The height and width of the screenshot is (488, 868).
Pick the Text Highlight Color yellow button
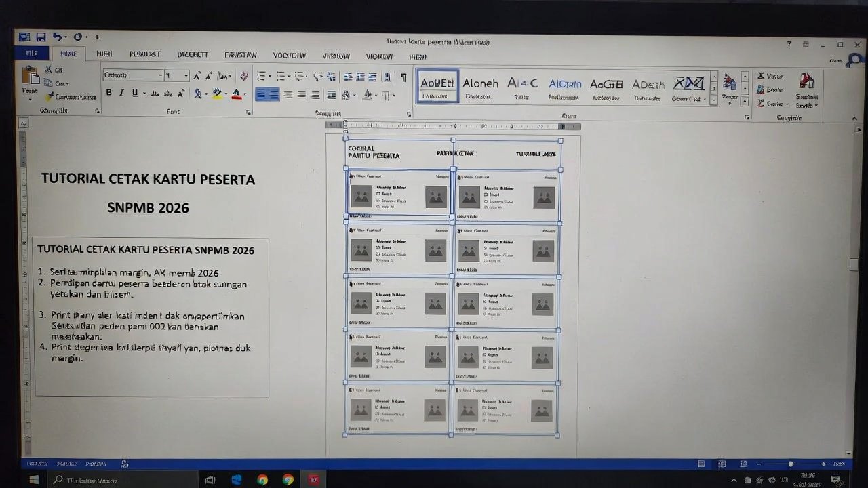point(217,94)
